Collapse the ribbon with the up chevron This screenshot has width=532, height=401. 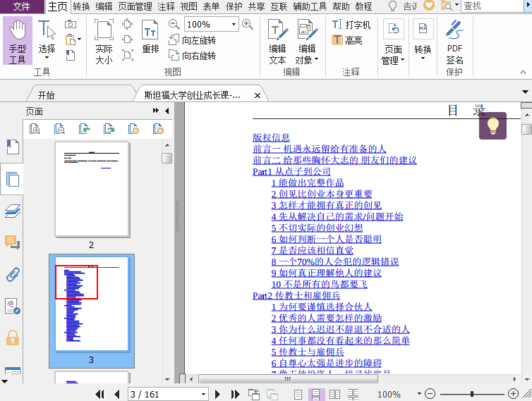point(523,72)
